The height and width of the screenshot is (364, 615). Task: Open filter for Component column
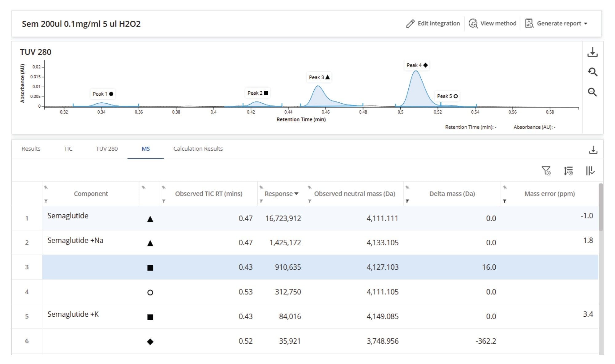[46, 201]
